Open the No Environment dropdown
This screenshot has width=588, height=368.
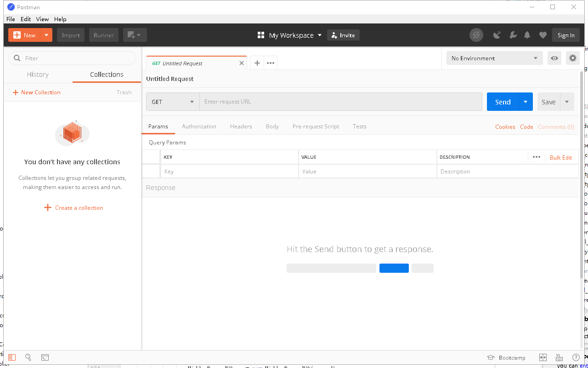coord(494,58)
